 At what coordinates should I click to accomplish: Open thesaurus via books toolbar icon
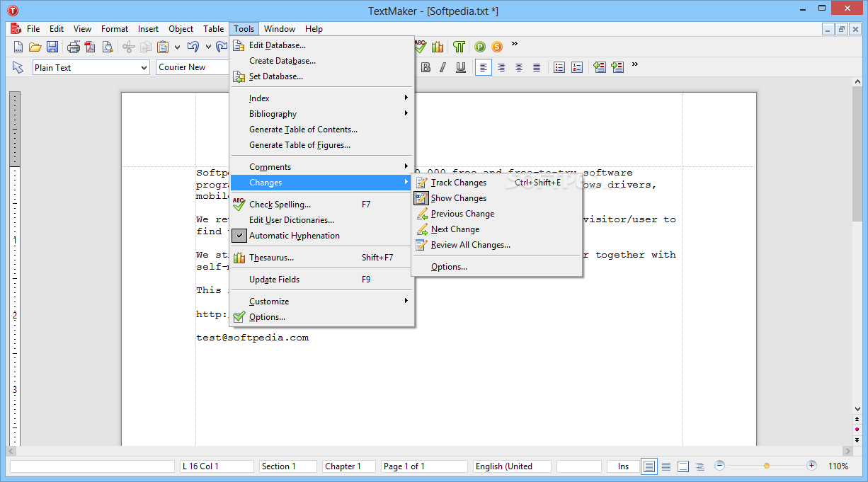tap(438, 47)
